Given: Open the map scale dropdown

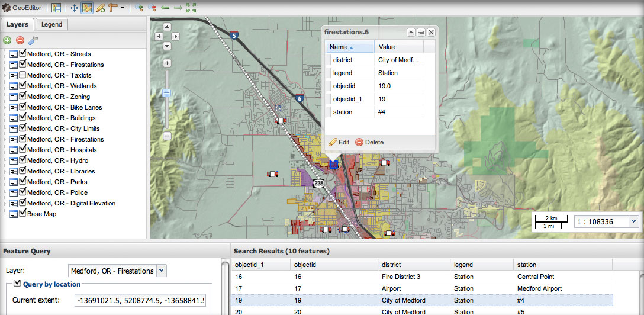Looking at the screenshot, I should click(634, 221).
